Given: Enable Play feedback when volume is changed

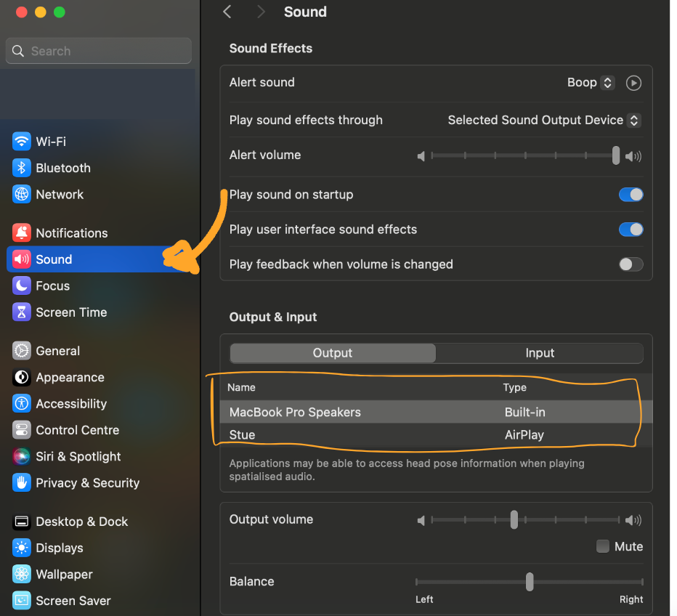Looking at the screenshot, I should 631,264.
